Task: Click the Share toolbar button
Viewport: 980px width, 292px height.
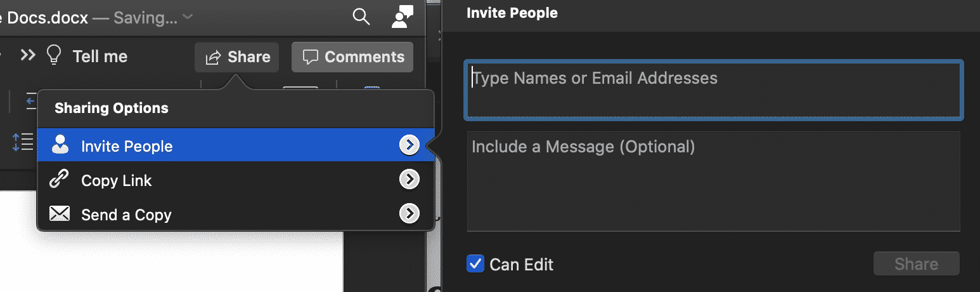Action: [x=237, y=57]
